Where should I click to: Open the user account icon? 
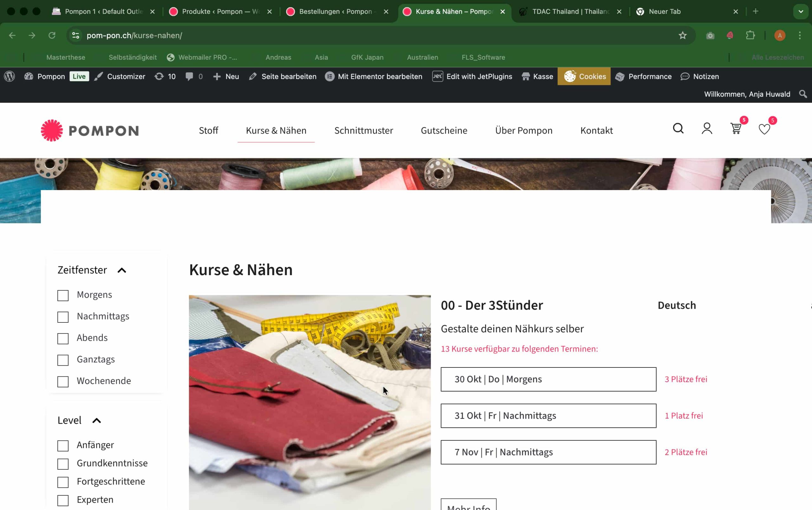(707, 129)
